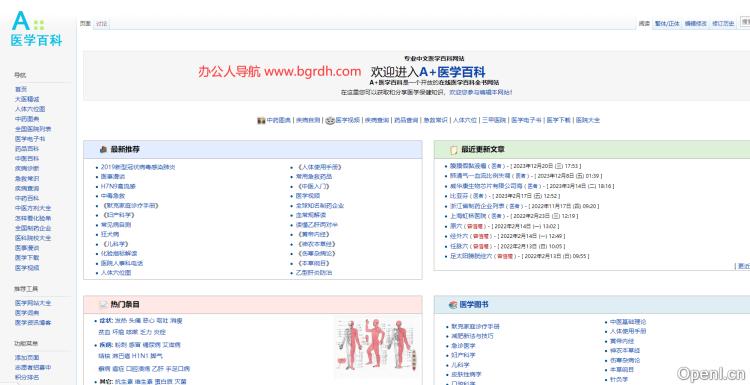Image resolution: width=750 pixels, height=385 pixels.
Task: Open 减肥新法与技巧 under 医学图书
Action: pos(473,336)
